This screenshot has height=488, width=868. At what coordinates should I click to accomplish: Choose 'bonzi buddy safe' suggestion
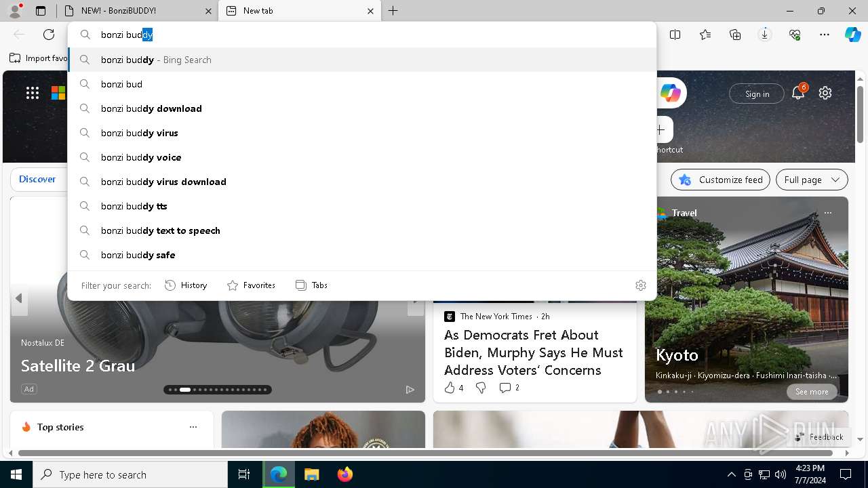(x=362, y=255)
